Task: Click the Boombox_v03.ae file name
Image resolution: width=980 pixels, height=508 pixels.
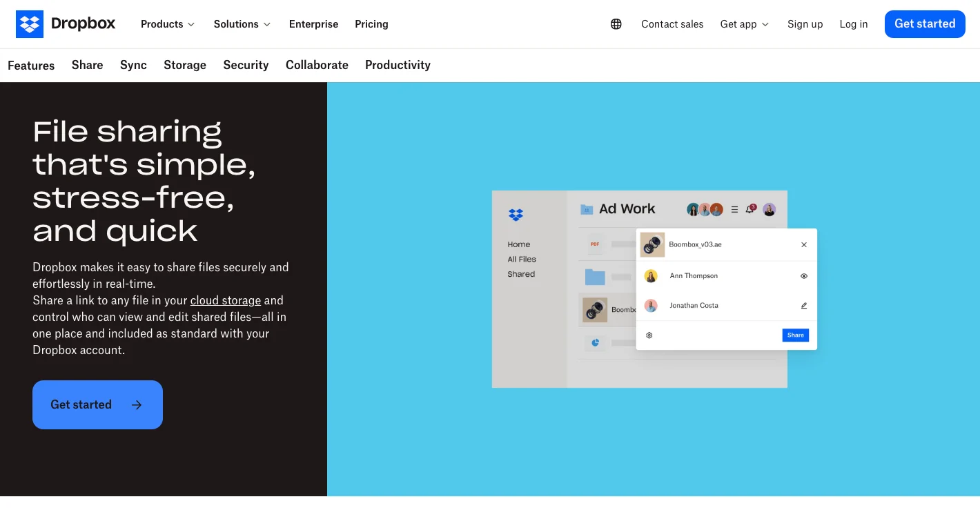Action: point(695,245)
